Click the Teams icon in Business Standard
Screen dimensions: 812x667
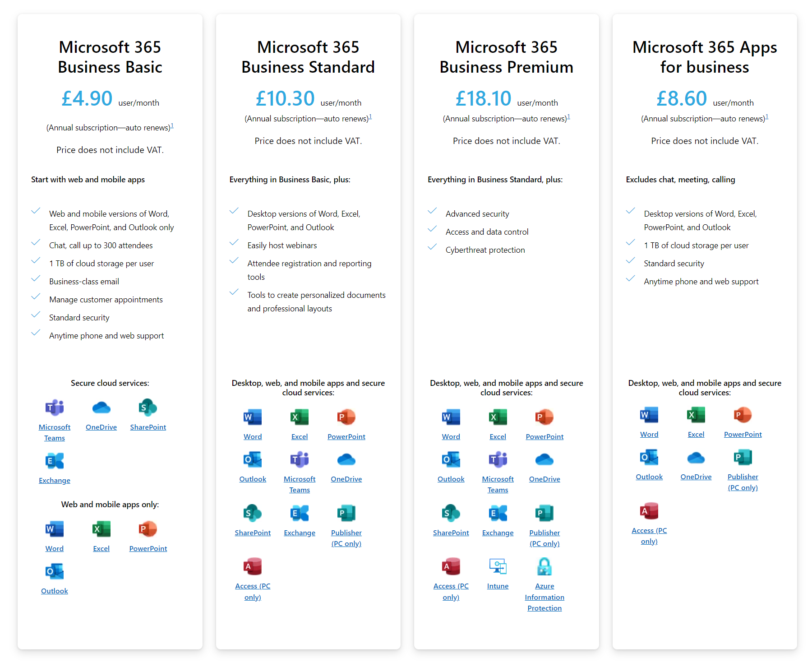tap(300, 460)
